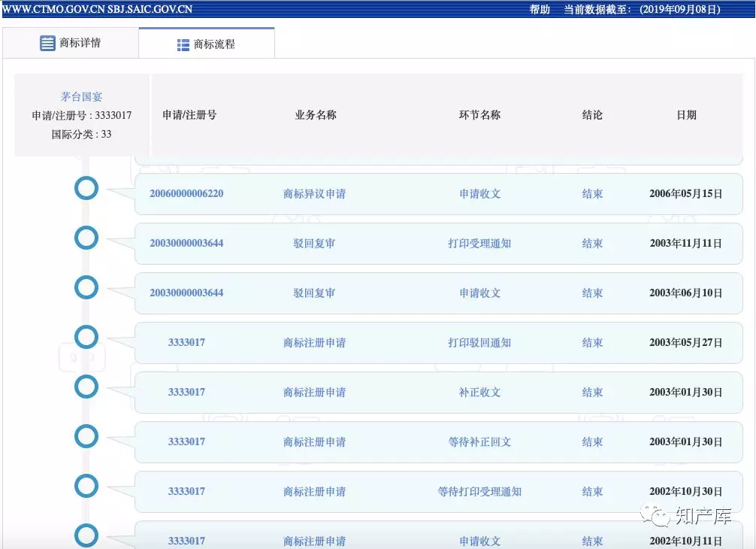
Task: Click 申请收文 in 2003年06月10日 row
Action: 479,293
